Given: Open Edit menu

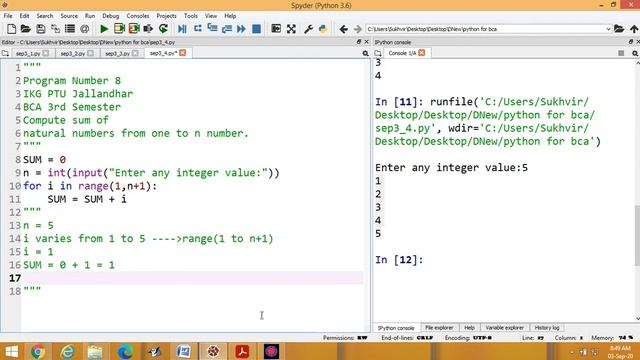Looking at the screenshot, I should [24, 16].
